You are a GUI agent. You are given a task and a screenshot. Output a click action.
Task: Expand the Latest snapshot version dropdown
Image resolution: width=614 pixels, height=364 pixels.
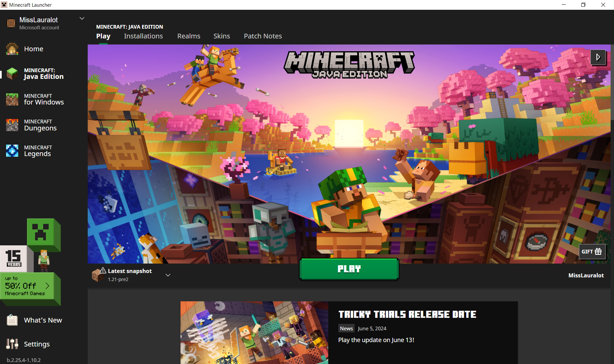coord(168,275)
